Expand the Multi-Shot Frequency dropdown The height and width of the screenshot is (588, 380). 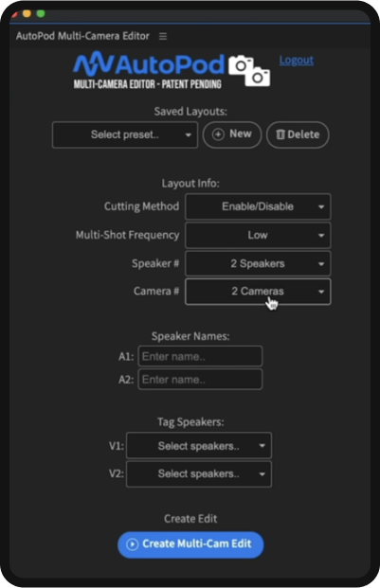coord(258,235)
